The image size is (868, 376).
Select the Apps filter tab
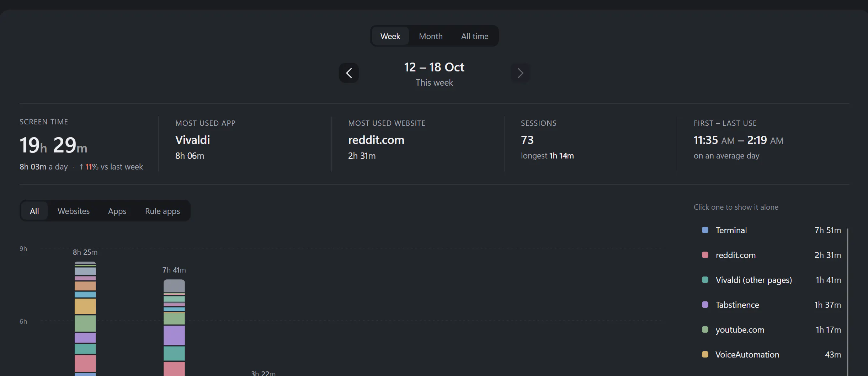click(117, 211)
